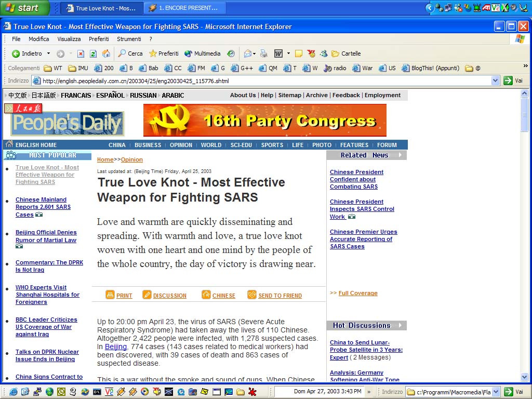Expand the taskbar address path dropdown

pyautogui.click(x=496, y=392)
